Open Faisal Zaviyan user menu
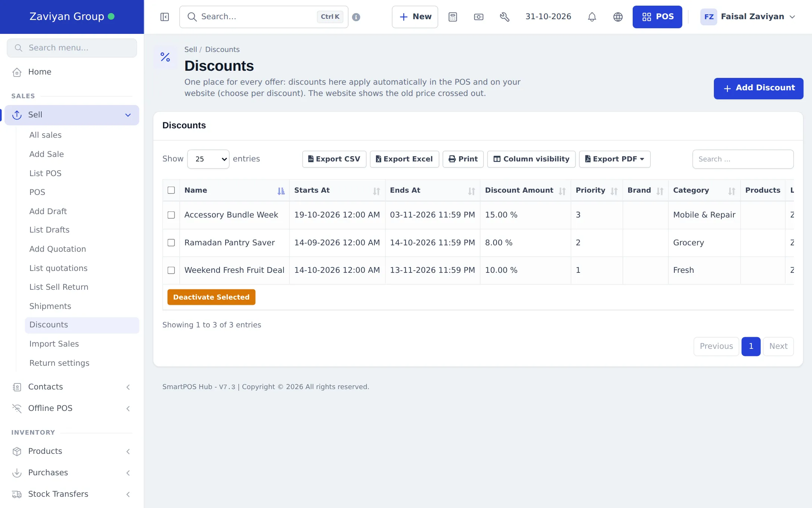812x508 pixels. 748,17
